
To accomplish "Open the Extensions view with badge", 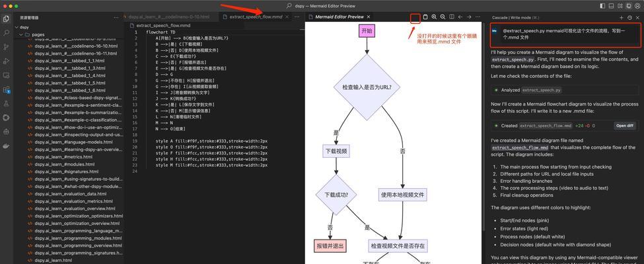I will click(x=6, y=90).
